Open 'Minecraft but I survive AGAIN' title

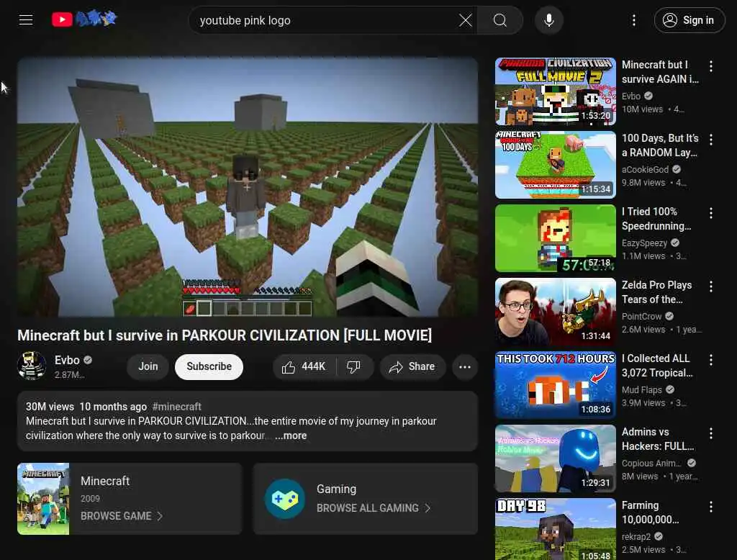pos(660,72)
